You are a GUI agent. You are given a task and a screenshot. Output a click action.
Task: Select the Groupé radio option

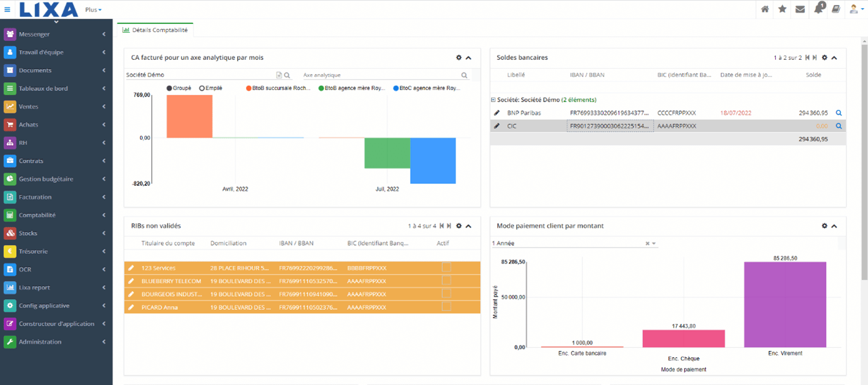[x=170, y=88]
